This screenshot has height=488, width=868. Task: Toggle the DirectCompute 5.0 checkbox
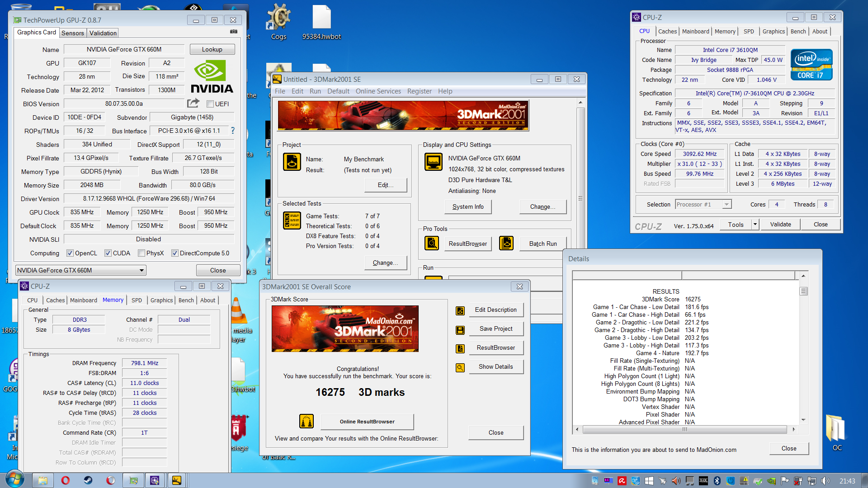[175, 253]
